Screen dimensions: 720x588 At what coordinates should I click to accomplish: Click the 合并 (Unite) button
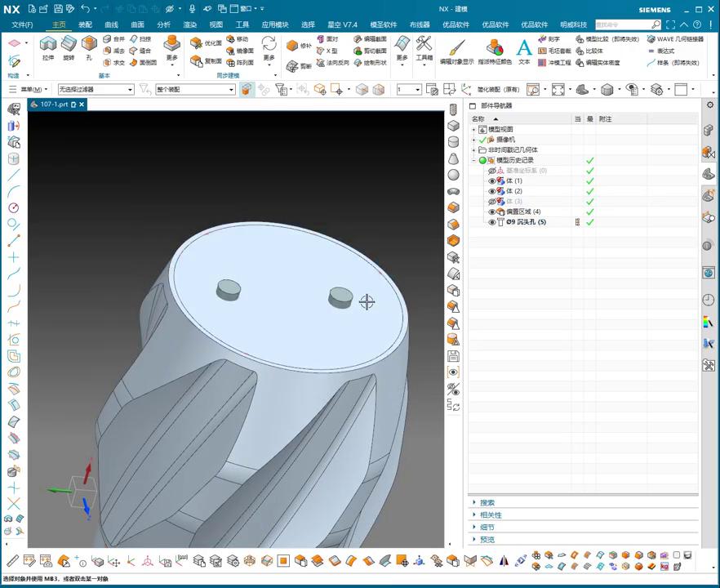(x=114, y=38)
